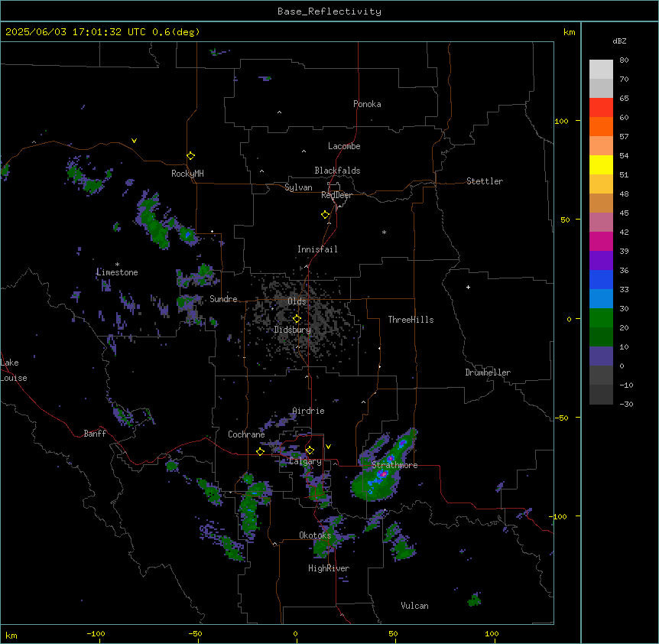Select the Lacombe label
This screenshot has width=659, height=644.
(344, 146)
